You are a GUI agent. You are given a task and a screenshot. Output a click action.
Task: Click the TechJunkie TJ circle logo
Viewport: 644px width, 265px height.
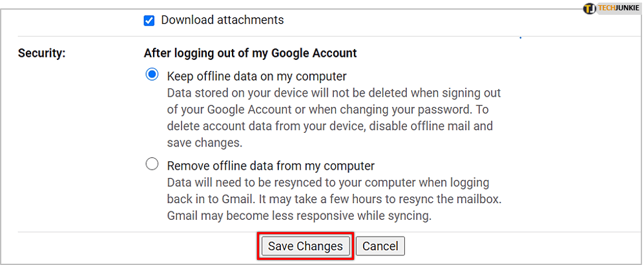pos(589,8)
